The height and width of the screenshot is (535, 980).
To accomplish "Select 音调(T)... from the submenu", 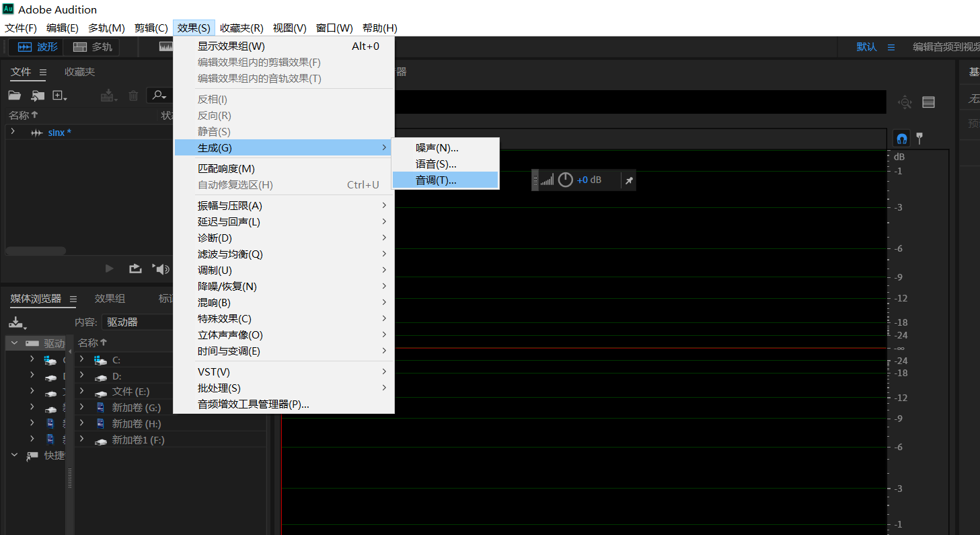I will pyautogui.click(x=445, y=180).
